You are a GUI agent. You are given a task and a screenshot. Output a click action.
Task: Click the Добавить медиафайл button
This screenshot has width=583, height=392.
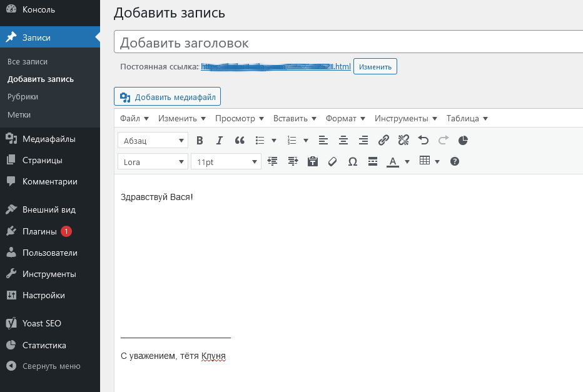(168, 97)
